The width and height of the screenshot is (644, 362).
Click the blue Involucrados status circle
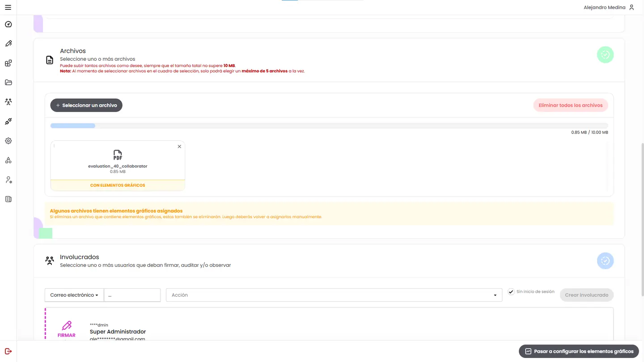pos(605,261)
